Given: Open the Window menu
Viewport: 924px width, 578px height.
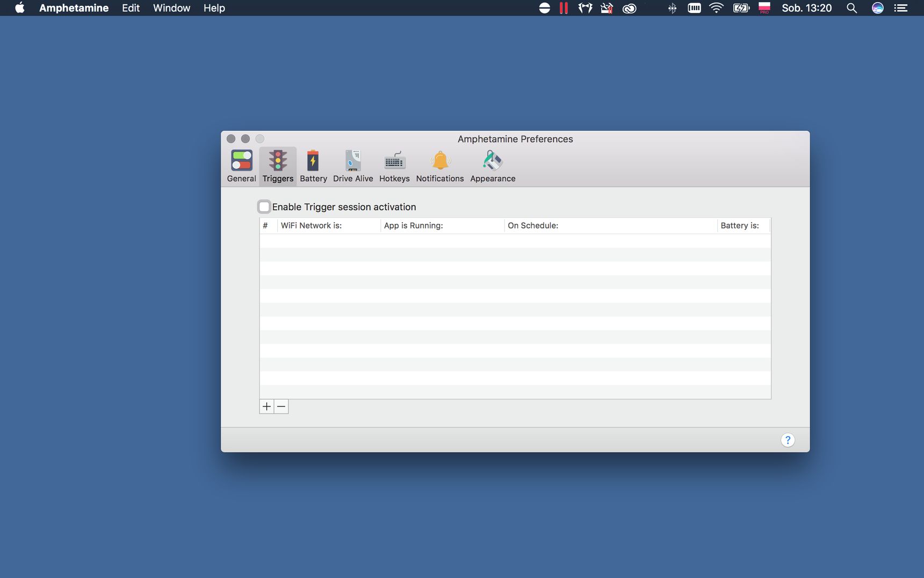Looking at the screenshot, I should 171,8.
